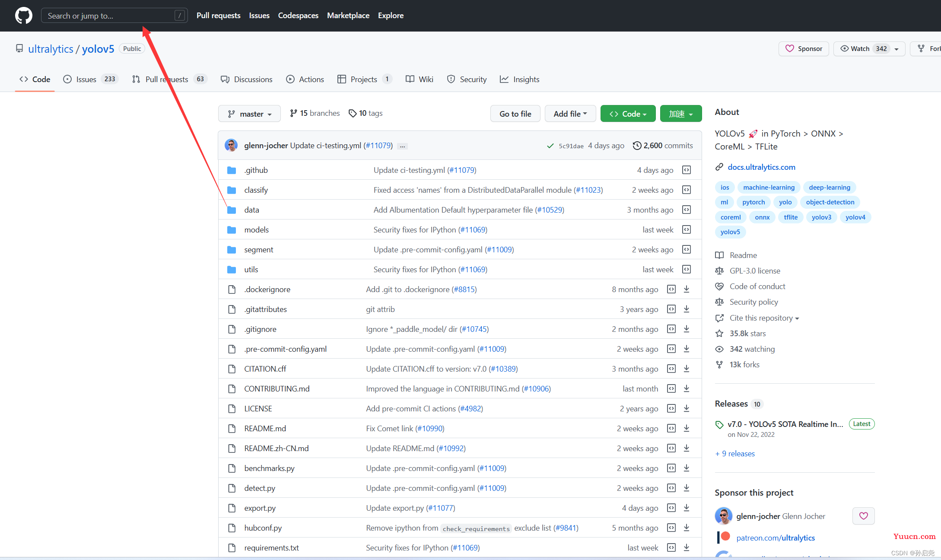Click the Sponsor button
Image resolution: width=941 pixels, height=560 pixels.
pyautogui.click(x=804, y=49)
